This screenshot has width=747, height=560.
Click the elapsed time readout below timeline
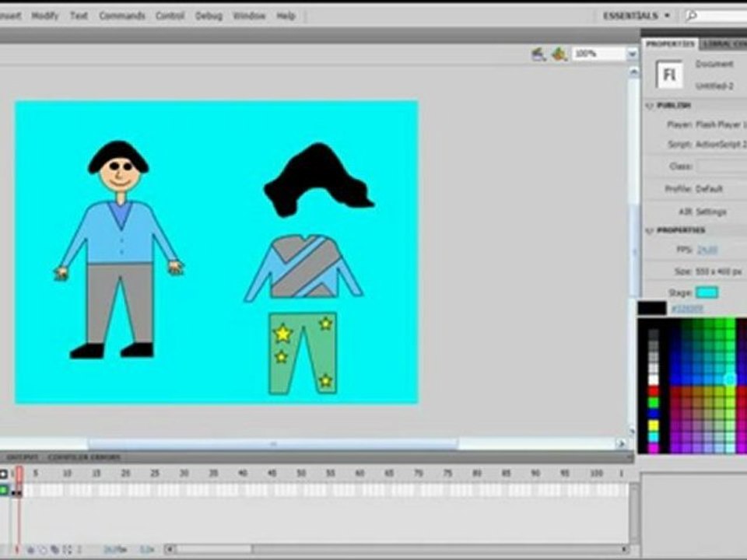tap(147, 550)
